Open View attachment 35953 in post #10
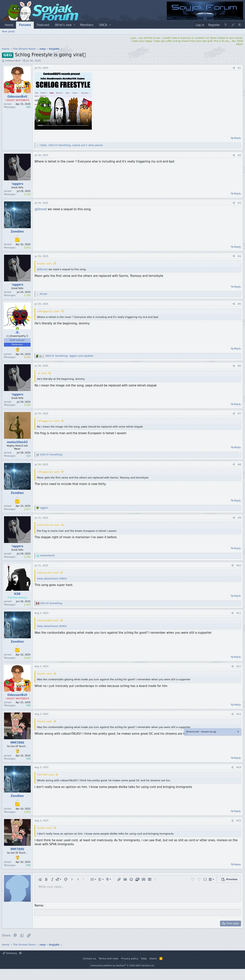245x980 pixels. (52, 579)
